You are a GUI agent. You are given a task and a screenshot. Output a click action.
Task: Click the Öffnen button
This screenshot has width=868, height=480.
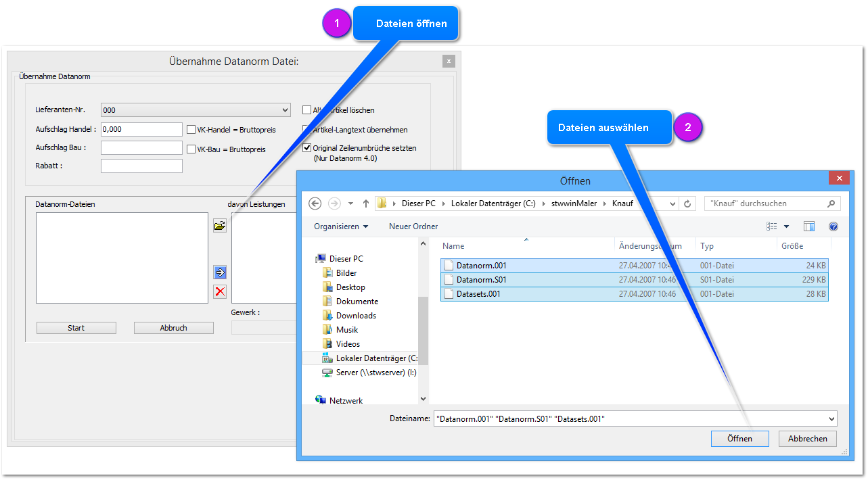[739, 439]
